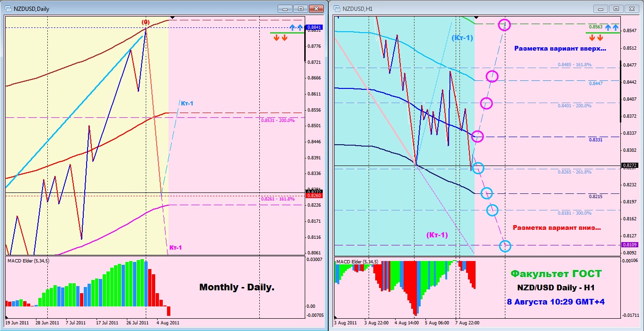This screenshot has width=644, height=331.
Task: Click the green 'Факультет ГОСТ' title text
Action: (556, 273)
